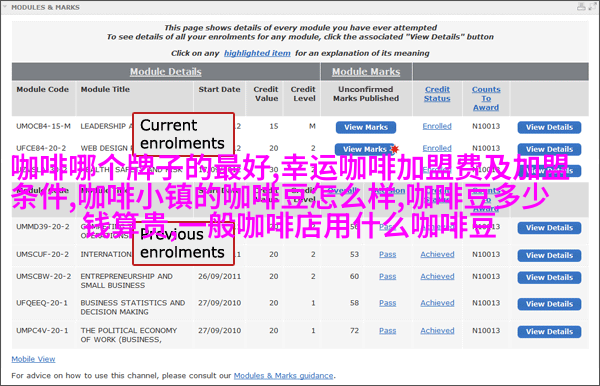This screenshot has width=600, height=386.
Task: Open the Credit Status column header link
Action: [x=437, y=94]
